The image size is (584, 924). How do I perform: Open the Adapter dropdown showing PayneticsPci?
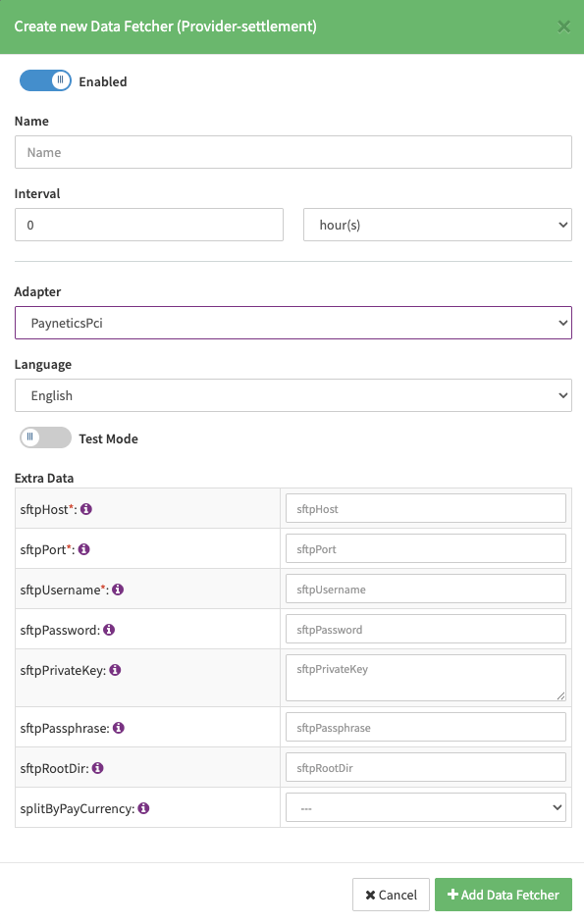[293, 323]
